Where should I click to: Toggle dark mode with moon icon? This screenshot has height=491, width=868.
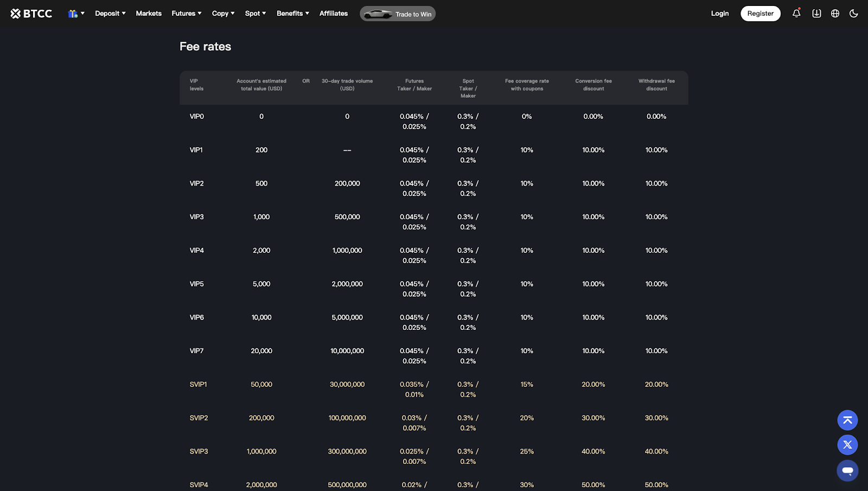(x=854, y=14)
